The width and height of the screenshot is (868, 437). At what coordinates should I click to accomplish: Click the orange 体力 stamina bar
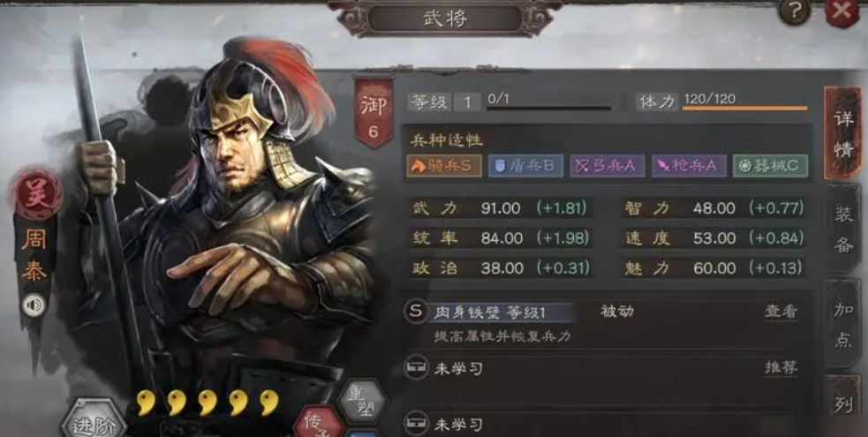tap(744, 108)
